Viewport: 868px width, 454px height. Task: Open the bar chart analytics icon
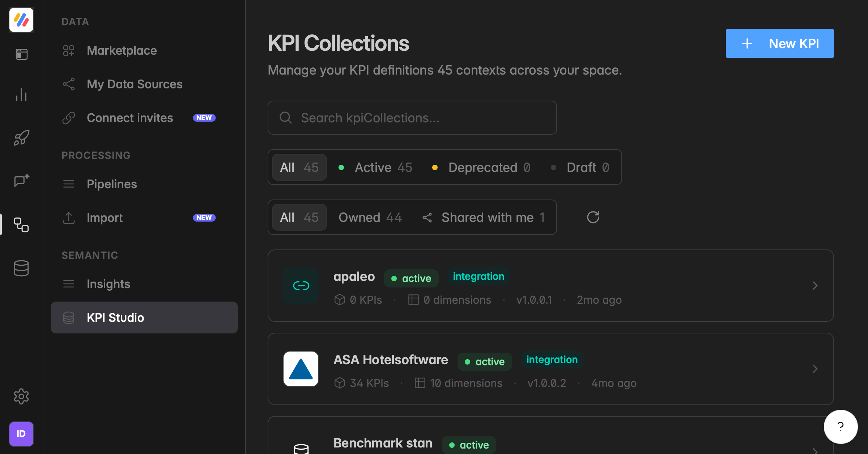21,94
